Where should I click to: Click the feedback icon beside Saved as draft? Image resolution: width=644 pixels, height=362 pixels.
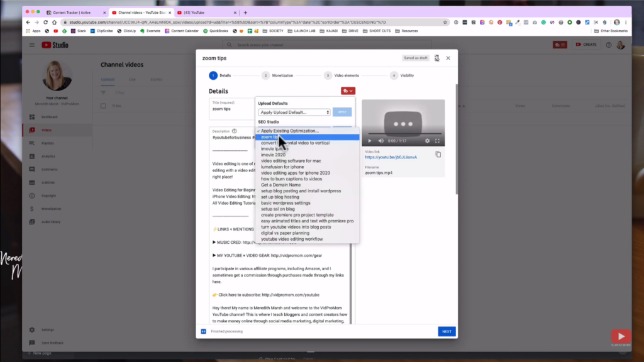coord(437,58)
